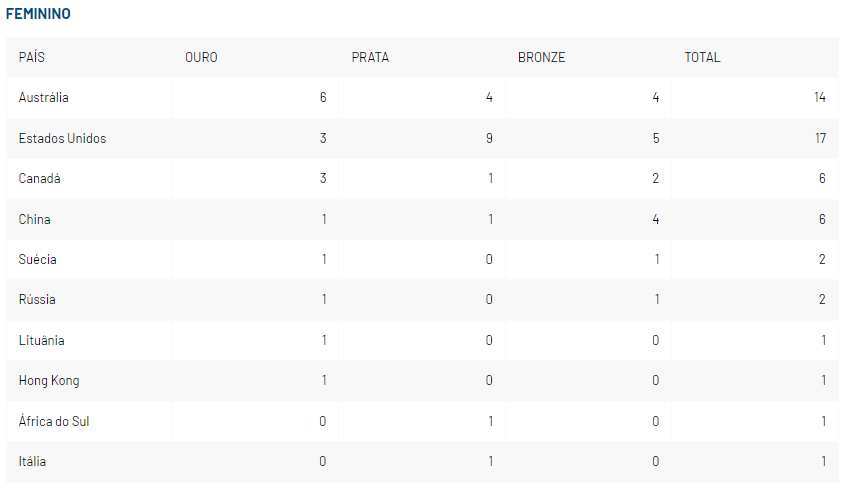The width and height of the screenshot is (846, 488).
Task: Click the PAÍS column header
Action: pyautogui.click(x=32, y=57)
